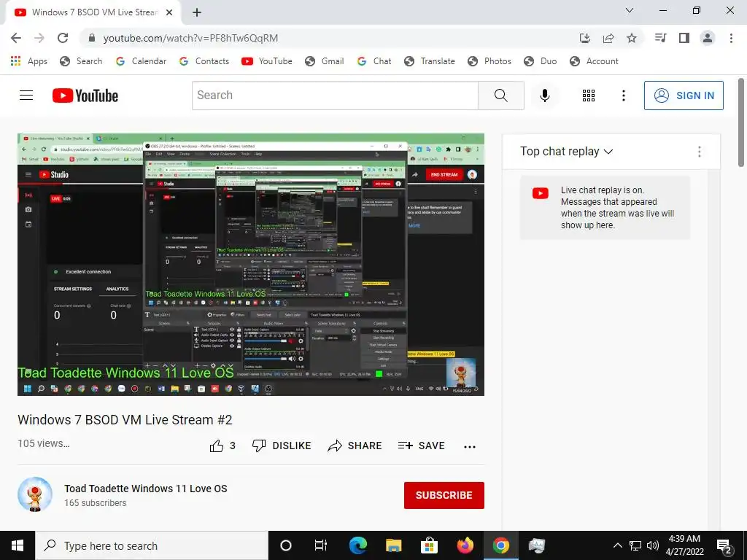Open Contacts bookmark
This screenshot has height=560, width=747.
[204, 61]
